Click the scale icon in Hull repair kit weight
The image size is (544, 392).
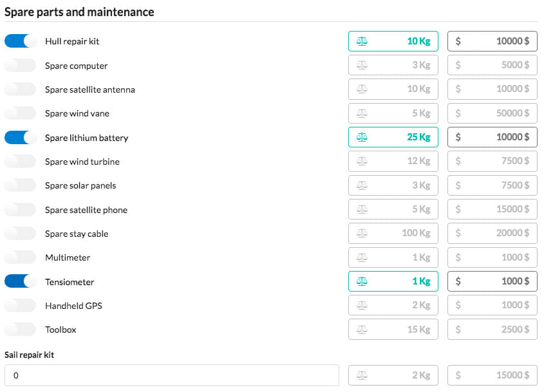[362, 41]
